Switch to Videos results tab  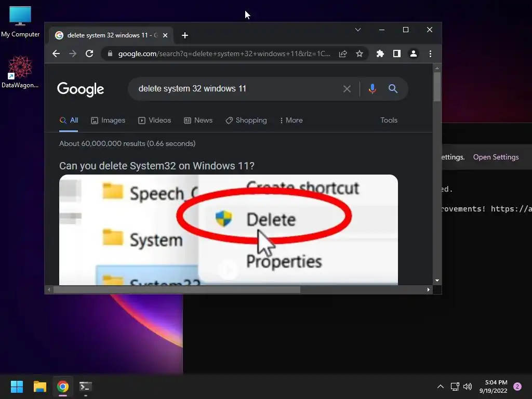154,121
